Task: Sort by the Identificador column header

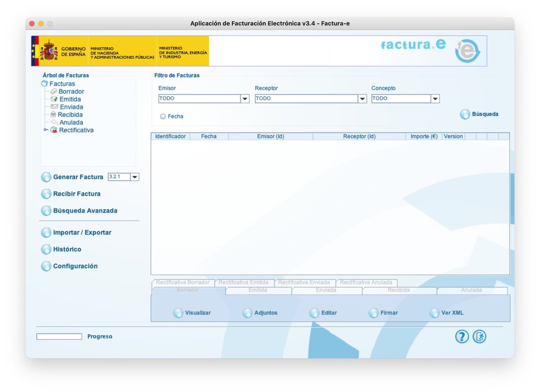Action: [171, 136]
